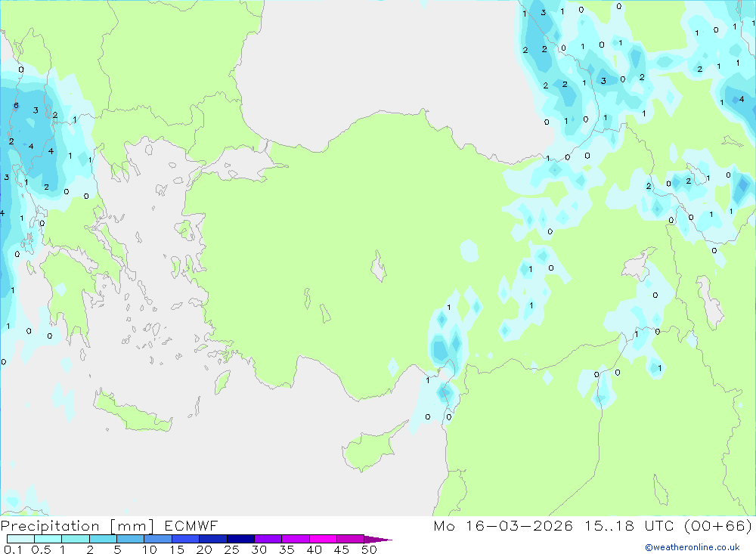The height and width of the screenshot is (554, 756).
Task: Click the '16-03-2026' forecast date
Action: point(519,525)
